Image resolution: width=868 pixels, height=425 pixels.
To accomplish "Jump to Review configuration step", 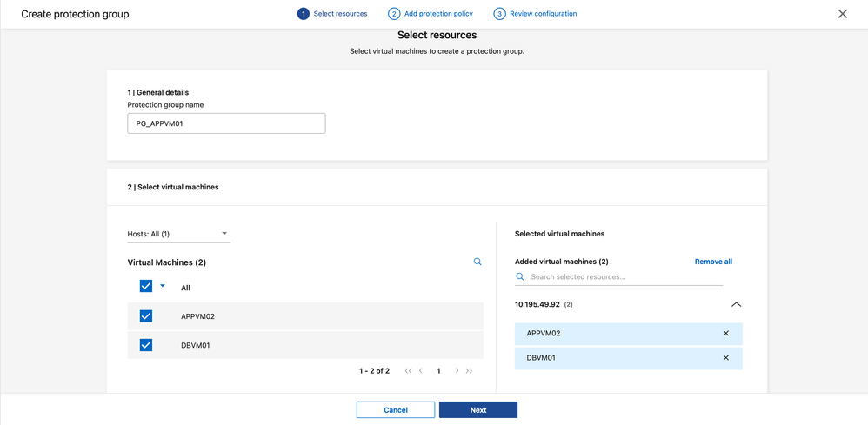I will tap(535, 14).
